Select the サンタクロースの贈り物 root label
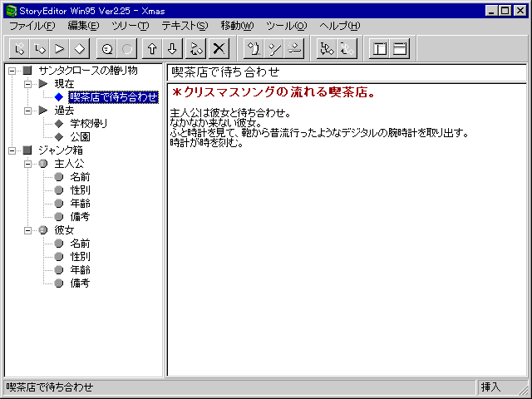The height and width of the screenshot is (399, 532). tap(88, 70)
